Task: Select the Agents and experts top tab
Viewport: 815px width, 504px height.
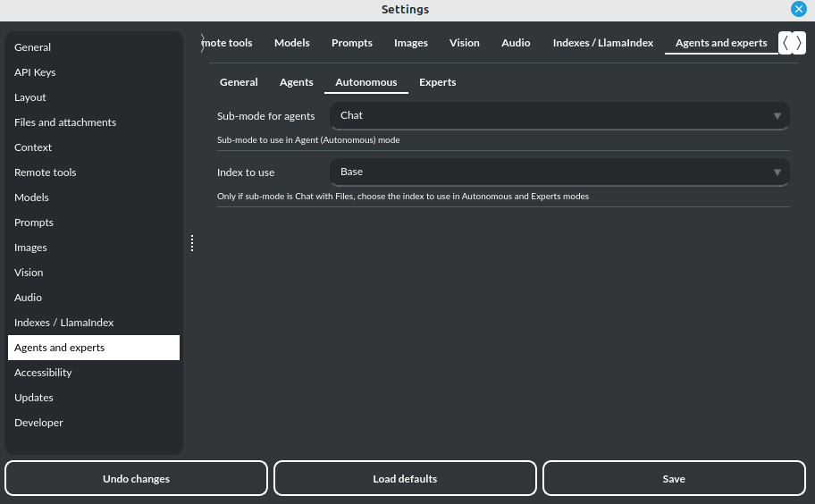Action: (721, 43)
